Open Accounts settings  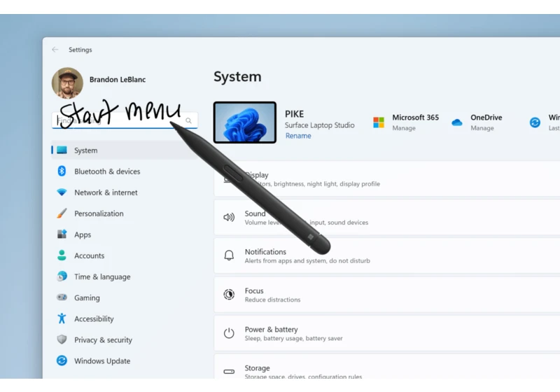tap(90, 255)
